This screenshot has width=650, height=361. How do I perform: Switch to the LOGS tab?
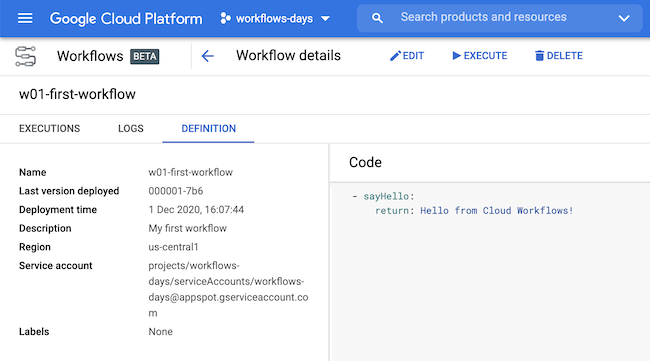point(131,128)
